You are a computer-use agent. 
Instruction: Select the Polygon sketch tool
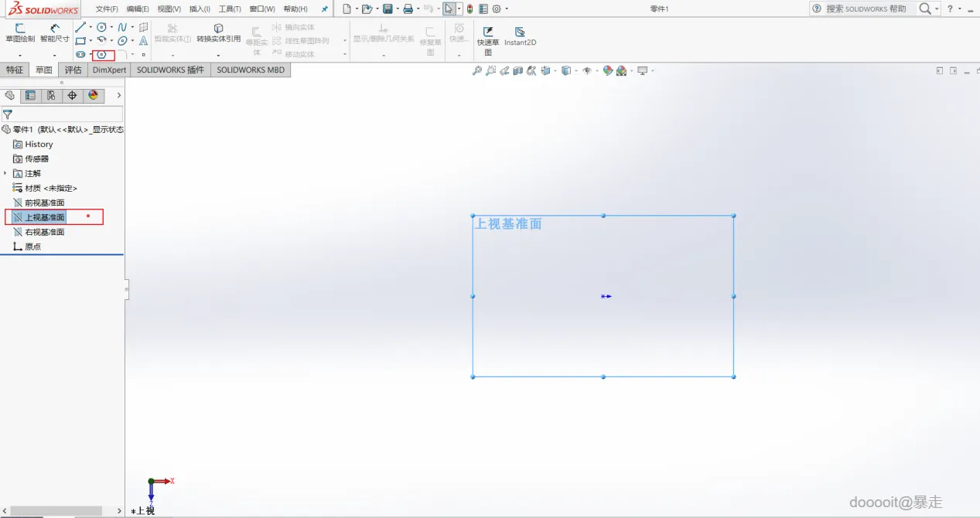click(x=101, y=54)
